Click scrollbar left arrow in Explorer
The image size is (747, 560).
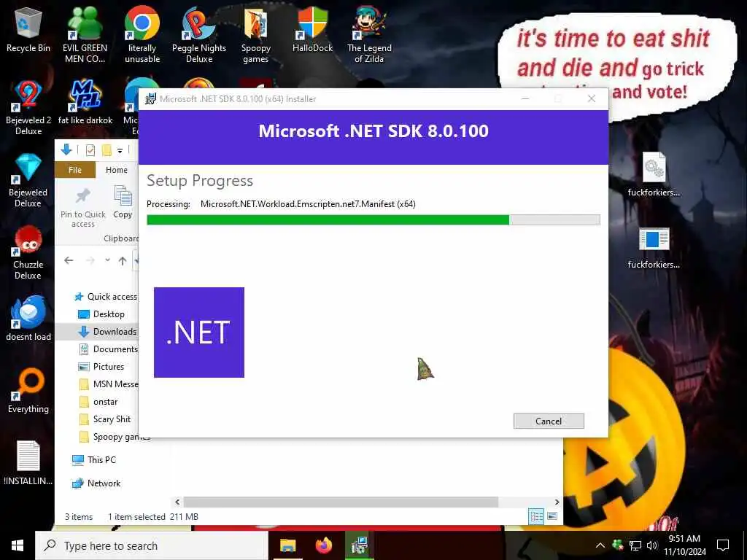pos(177,502)
